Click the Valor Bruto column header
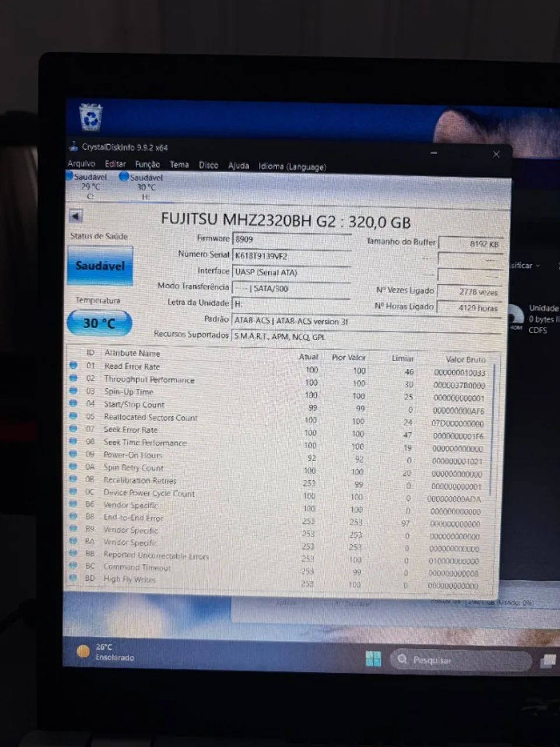 click(465, 359)
